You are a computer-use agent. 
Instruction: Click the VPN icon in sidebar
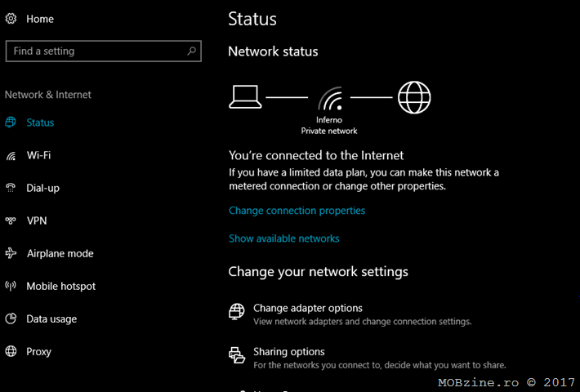11,220
